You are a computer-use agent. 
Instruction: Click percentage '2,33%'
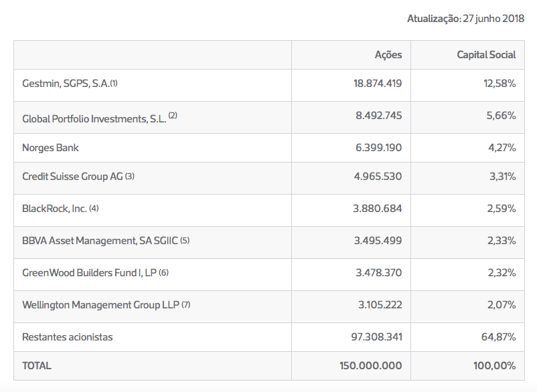point(502,241)
